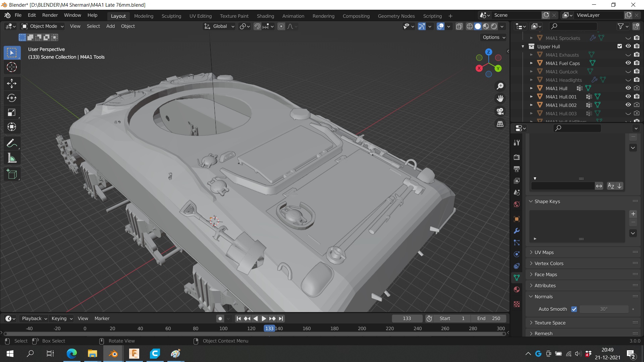Select the Rotate tool

tap(12, 98)
